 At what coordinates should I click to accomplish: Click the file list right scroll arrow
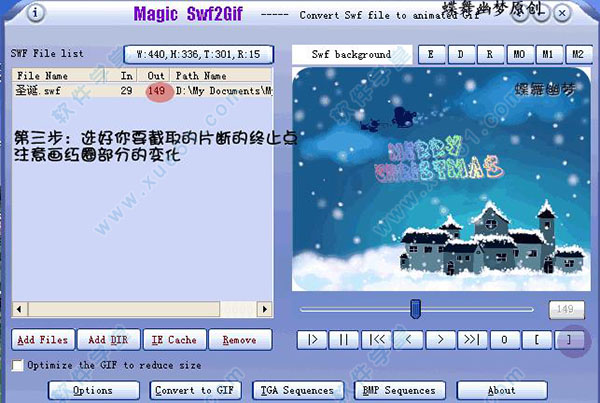264,309
